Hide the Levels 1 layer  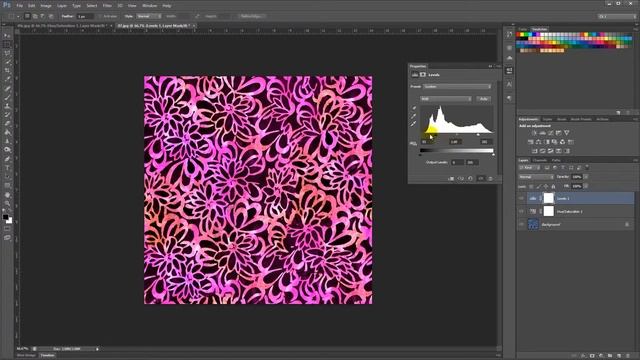point(521,198)
